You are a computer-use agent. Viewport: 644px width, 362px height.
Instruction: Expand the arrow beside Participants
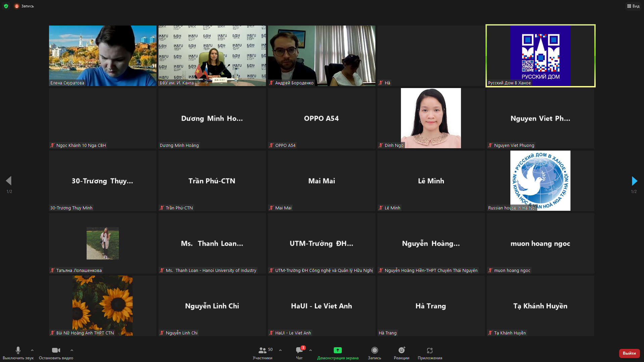(x=280, y=350)
